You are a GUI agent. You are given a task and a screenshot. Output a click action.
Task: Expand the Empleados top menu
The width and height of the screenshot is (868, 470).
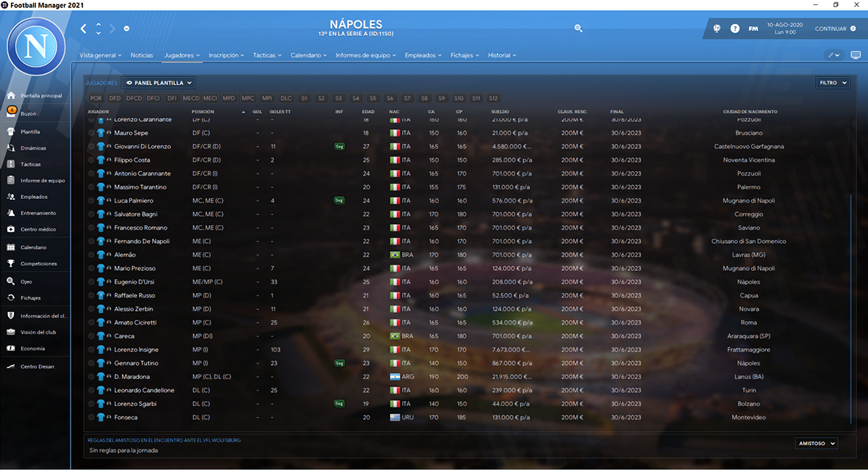pyautogui.click(x=423, y=55)
